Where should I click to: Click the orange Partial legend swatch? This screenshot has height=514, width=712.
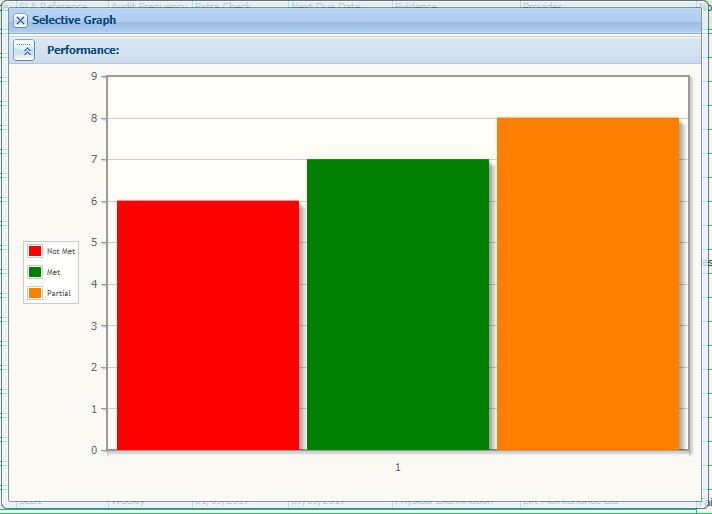35,293
